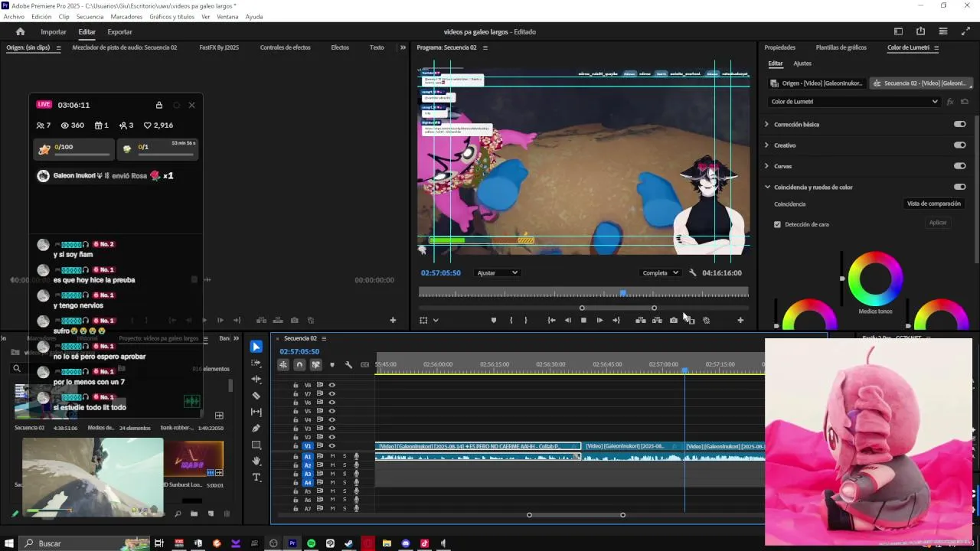Select the Type tool
This screenshot has width=980, height=551.
click(256, 477)
